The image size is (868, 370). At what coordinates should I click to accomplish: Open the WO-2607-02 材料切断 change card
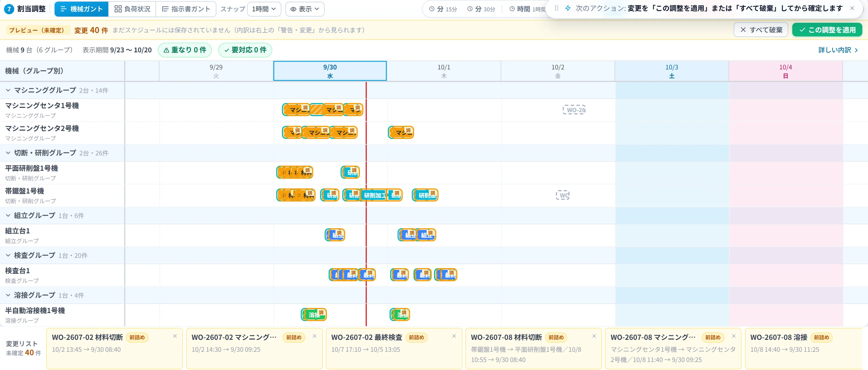tap(114, 348)
